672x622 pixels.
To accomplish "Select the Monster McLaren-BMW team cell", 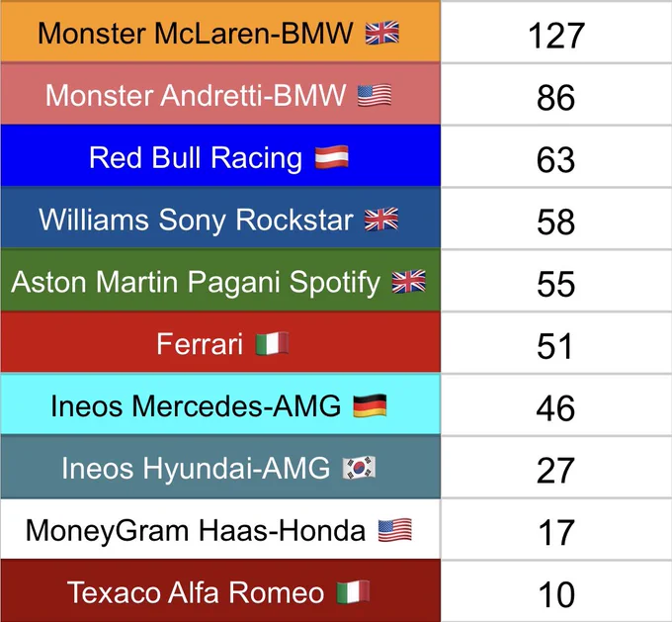I will [220, 32].
